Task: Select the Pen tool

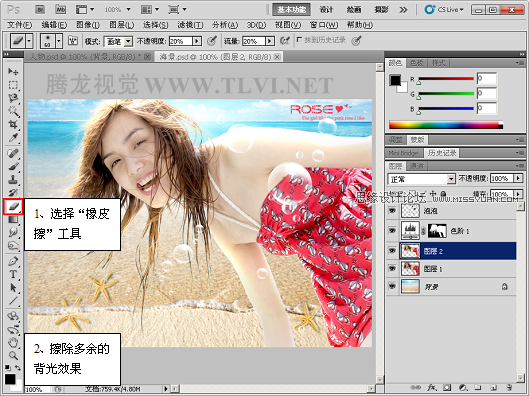Action: (13, 261)
